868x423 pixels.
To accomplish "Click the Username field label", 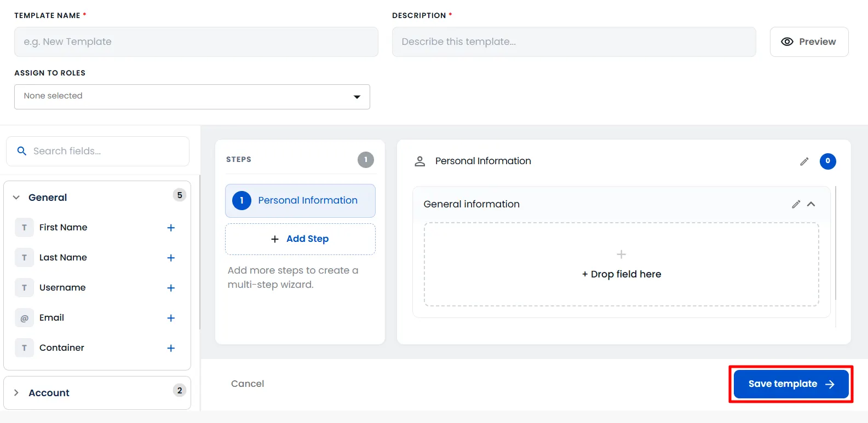I will pyautogui.click(x=62, y=288).
